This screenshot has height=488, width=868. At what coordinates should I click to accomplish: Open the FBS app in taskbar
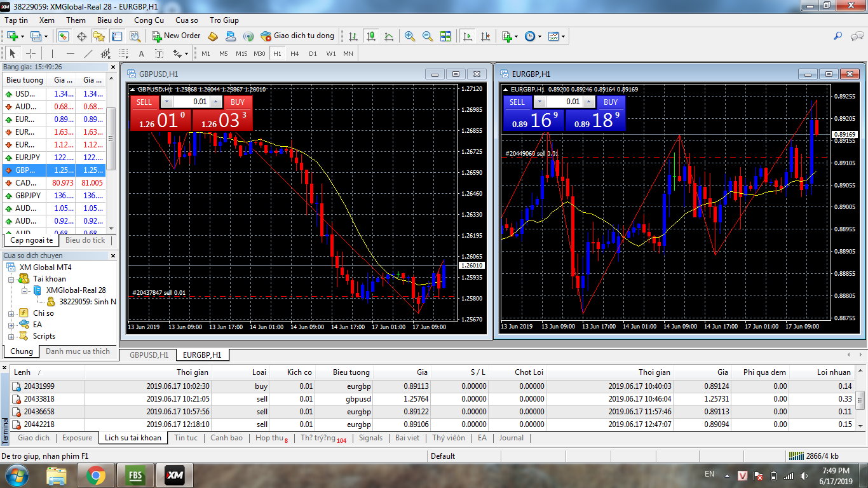(135, 475)
